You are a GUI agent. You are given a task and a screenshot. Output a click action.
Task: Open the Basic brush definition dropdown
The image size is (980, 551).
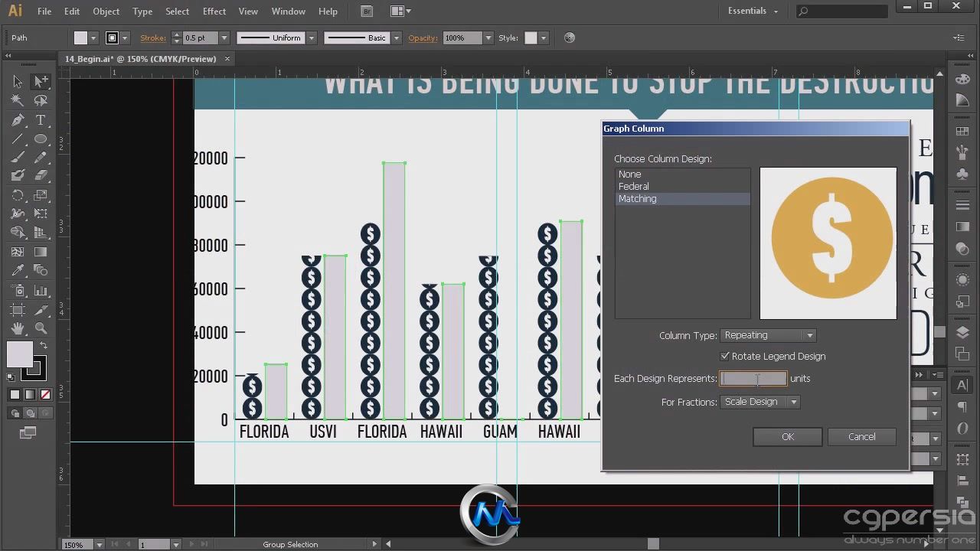pos(397,37)
